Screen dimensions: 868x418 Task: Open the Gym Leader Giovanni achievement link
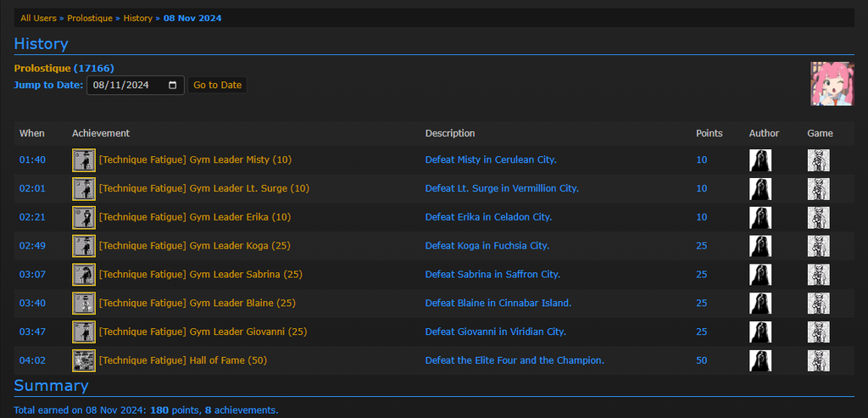click(203, 332)
